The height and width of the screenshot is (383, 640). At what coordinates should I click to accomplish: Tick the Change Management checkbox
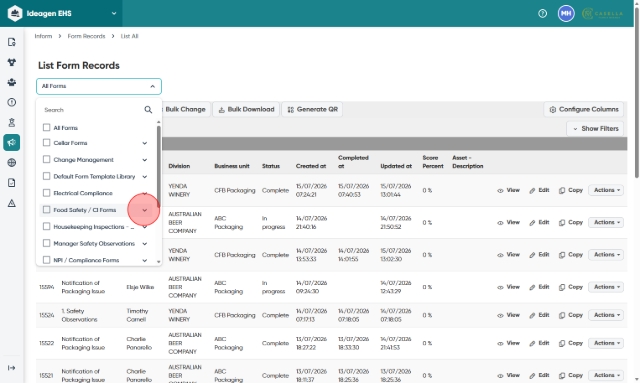point(47,159)
